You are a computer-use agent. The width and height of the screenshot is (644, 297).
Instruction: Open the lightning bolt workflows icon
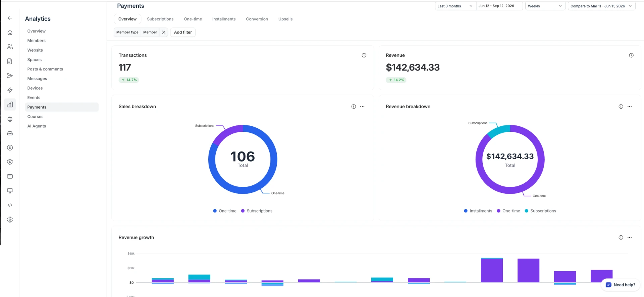[10, 90]
